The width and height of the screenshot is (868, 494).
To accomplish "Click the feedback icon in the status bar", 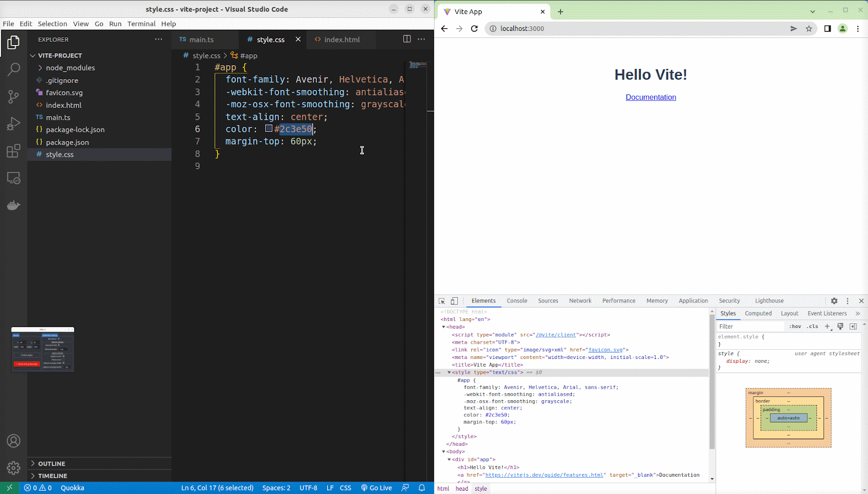I will (x=405, y=487).
